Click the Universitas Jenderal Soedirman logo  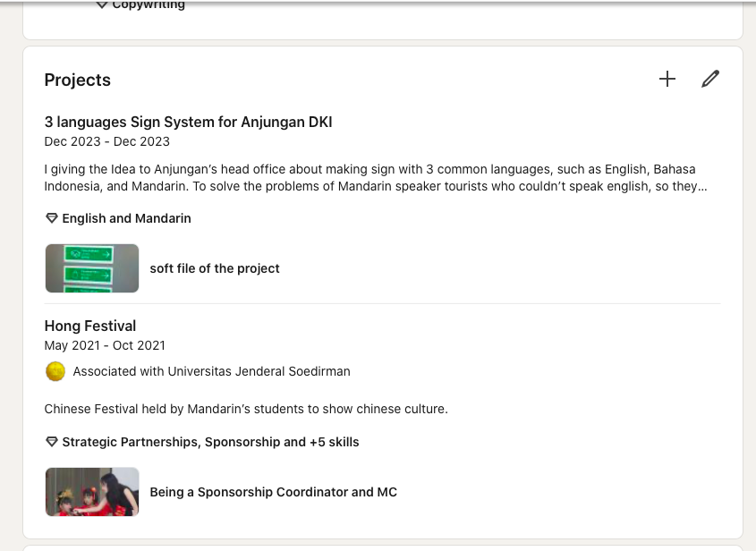click(x=55, y=372)
